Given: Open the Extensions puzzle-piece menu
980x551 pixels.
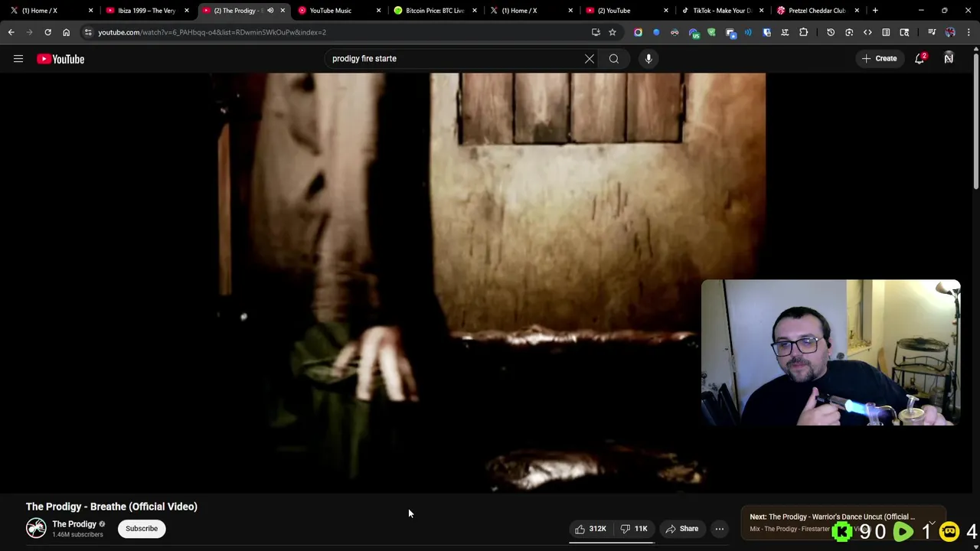Looking at the screenshot, I should pos(803,32).
